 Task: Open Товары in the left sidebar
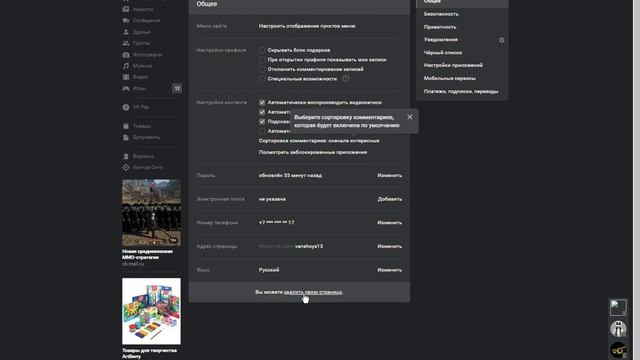(142, 126)
